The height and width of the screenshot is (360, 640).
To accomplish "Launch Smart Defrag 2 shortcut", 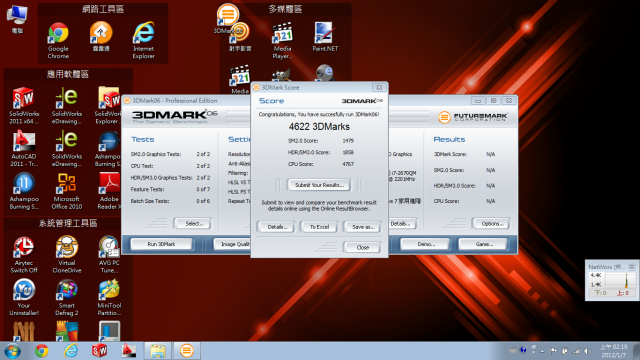I will click(x=67, y=298).
